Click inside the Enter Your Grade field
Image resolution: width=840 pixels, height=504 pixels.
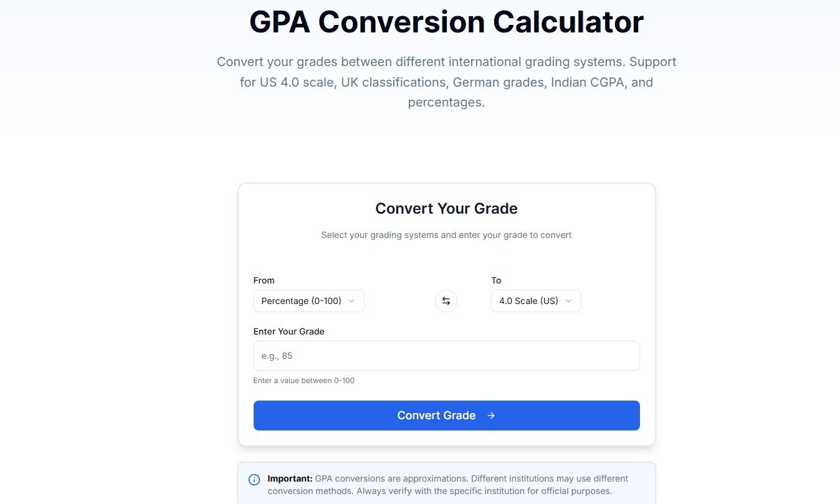pyautogui.click(x=446, y=356)
